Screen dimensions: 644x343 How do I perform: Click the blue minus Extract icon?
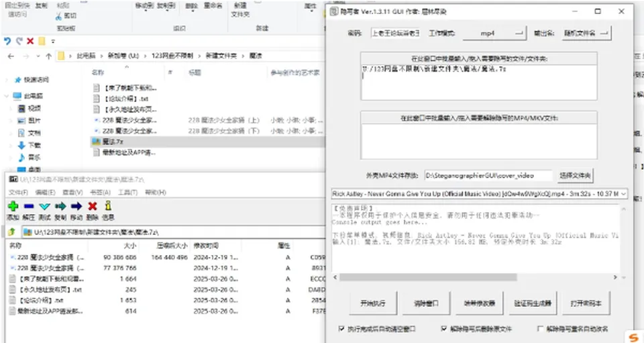[29, 206]
